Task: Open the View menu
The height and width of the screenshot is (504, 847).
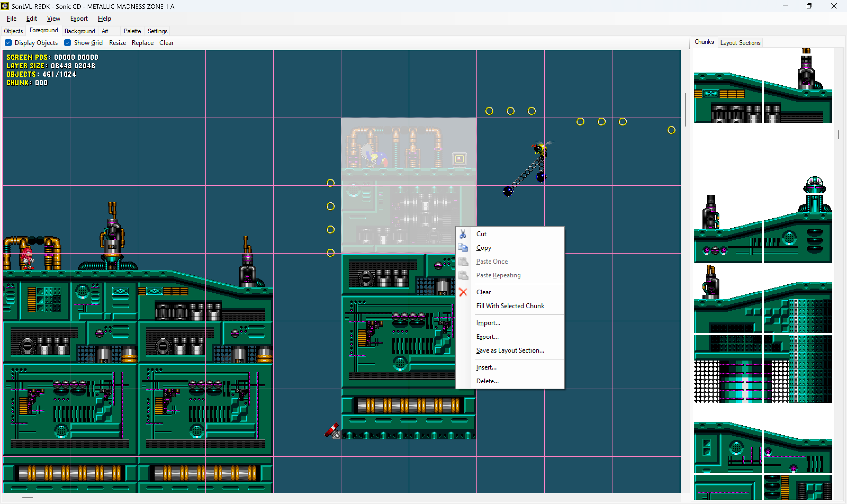Action: (53, 19)
